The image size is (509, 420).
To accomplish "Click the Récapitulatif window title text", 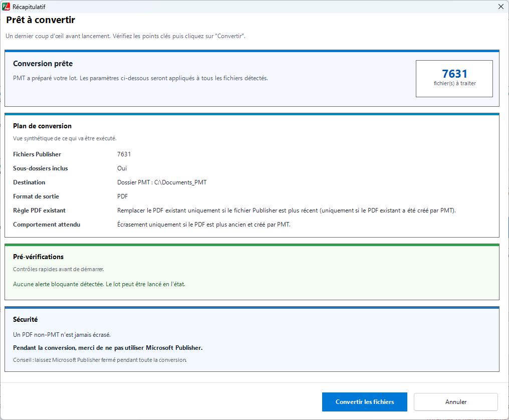I will tap(29, 7).
